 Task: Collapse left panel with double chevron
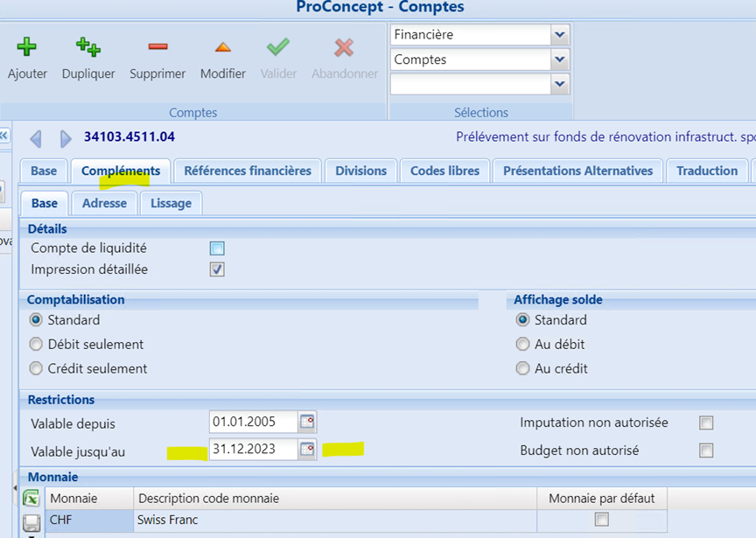coord(3,136)
